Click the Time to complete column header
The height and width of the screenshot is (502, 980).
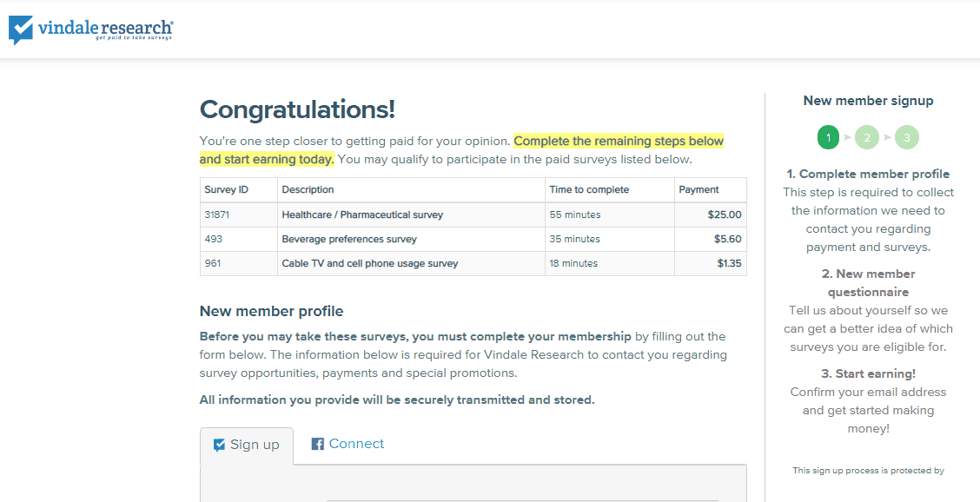point(589,189)
